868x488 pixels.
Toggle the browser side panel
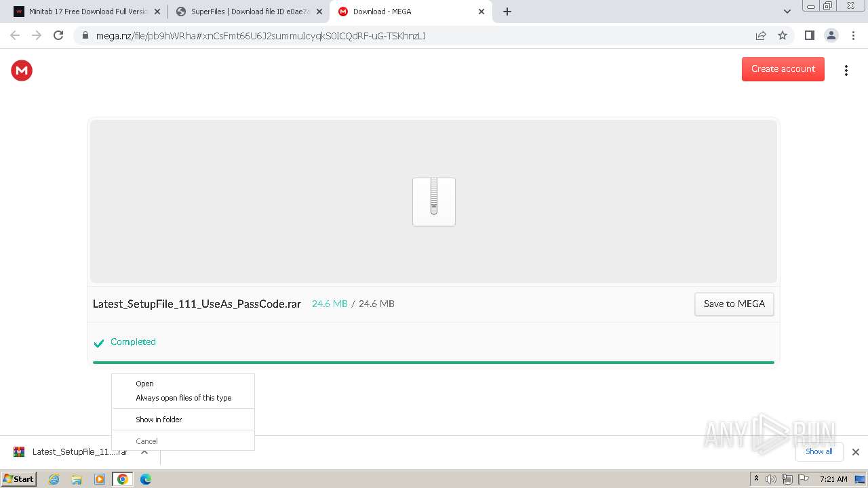pyautogui.click(x=809, y=35)
